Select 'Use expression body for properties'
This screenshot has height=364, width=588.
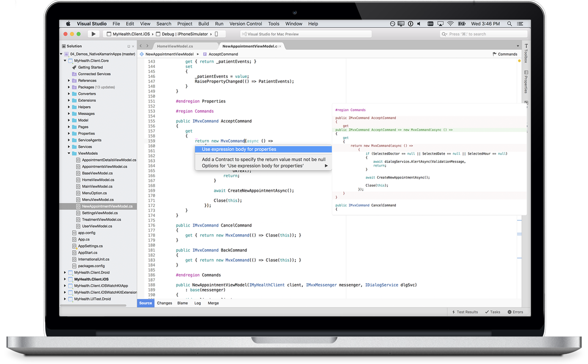coord(263,149)
